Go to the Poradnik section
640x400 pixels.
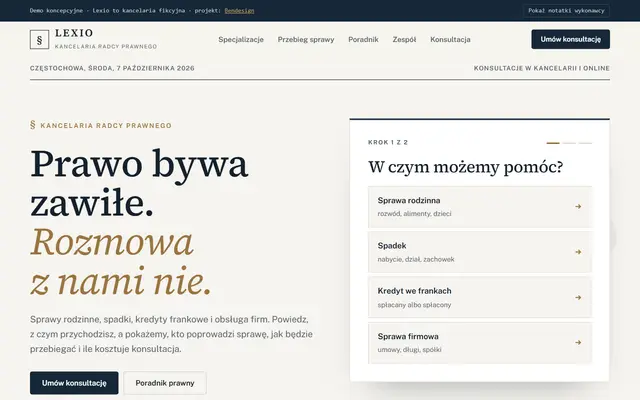point(363,40)
